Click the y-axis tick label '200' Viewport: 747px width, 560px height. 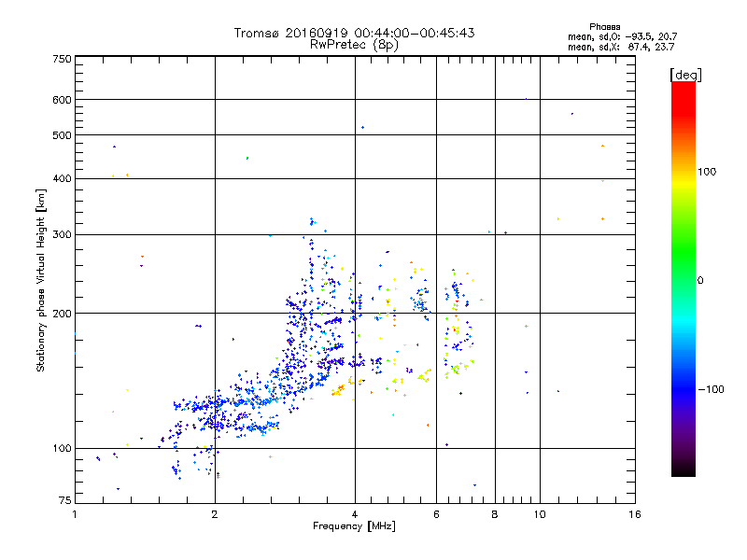pyautogui.click(x=62, y=314)
